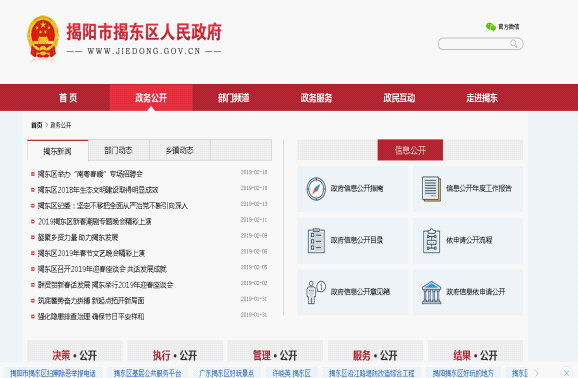Open the flowchart icon for 依申请公开流程

click(431, 240)
